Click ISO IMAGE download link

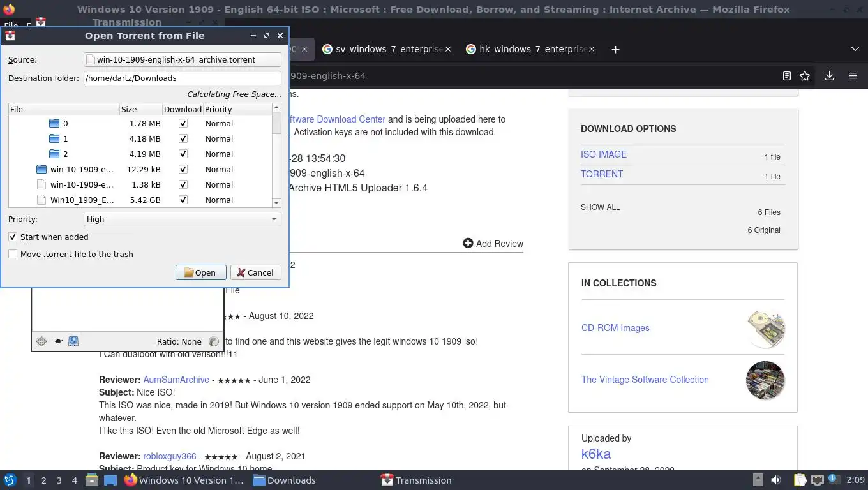[604, 154]
